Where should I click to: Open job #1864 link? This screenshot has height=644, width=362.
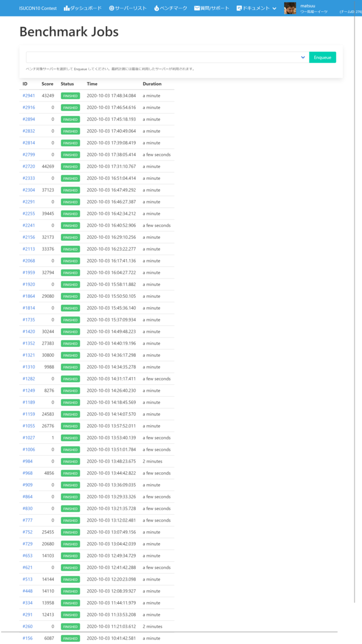coord(28,296)
